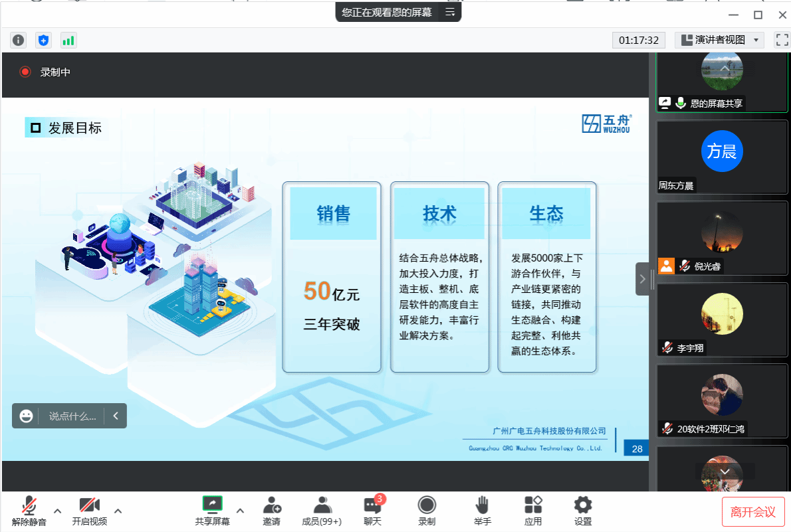Raise hand with 举手 icon
This screenshot has width=791, height=532.
pyautogui.click(x=482, y=510)
